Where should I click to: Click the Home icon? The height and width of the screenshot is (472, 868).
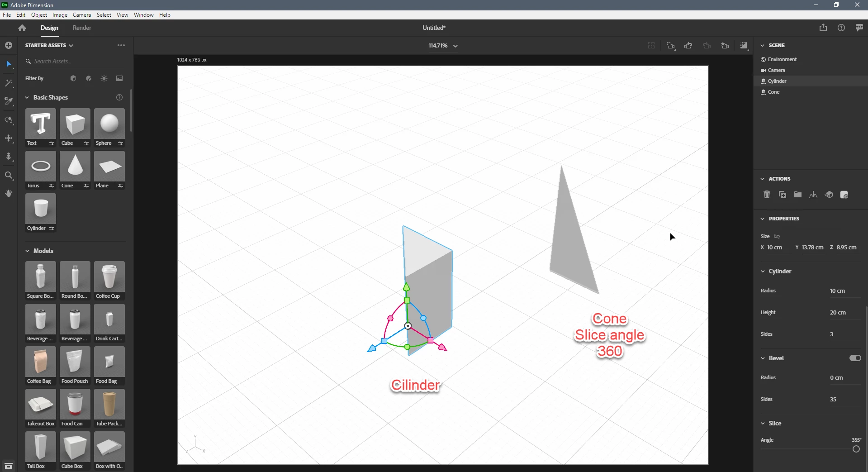point(22,28)
